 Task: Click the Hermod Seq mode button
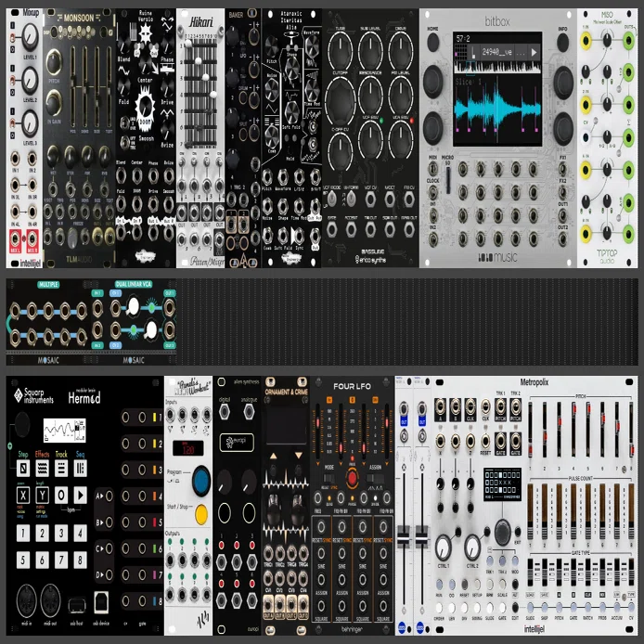click(80, 469)
